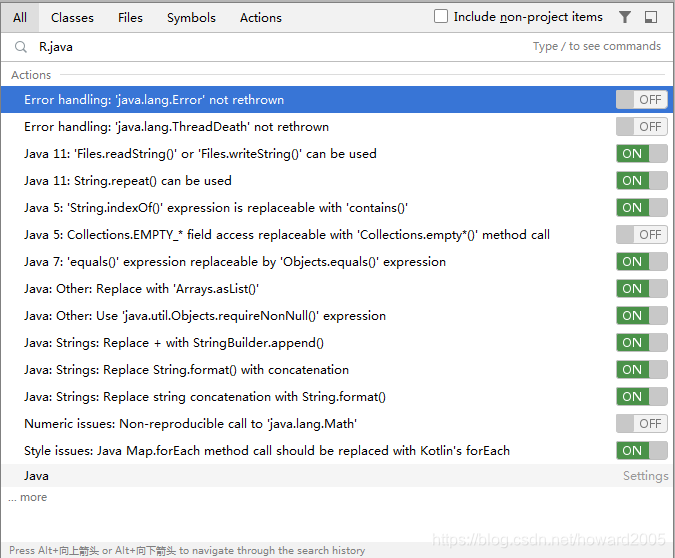Open the Files tab
675x558 pixels.
(x=130, y=18)
